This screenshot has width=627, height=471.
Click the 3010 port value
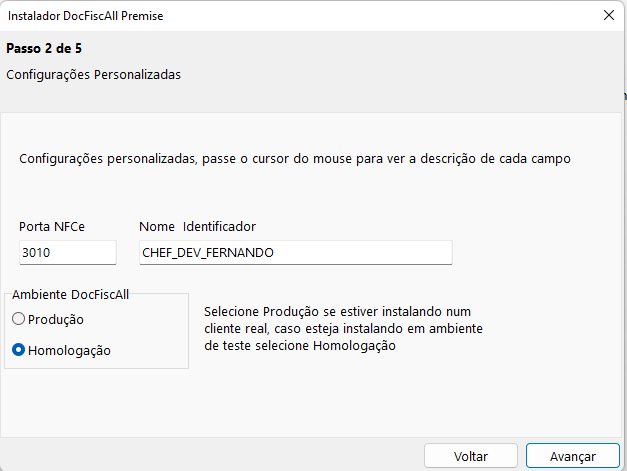37,253
